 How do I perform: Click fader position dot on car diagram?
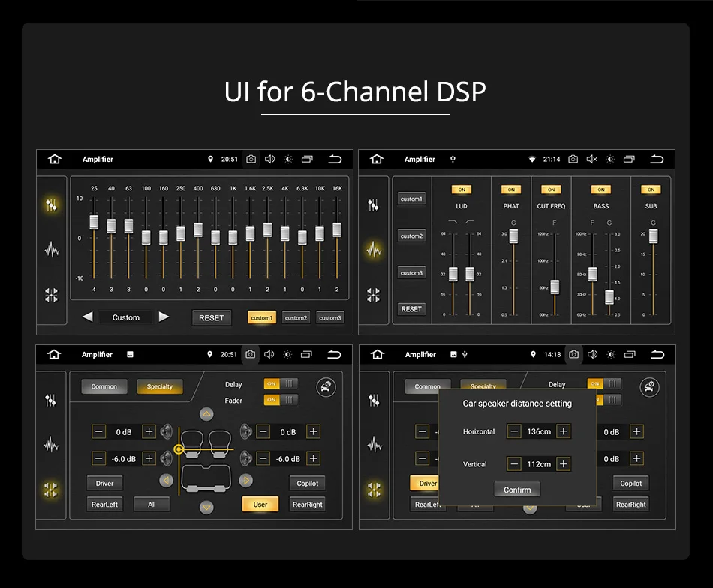click(x=179, y=449)
